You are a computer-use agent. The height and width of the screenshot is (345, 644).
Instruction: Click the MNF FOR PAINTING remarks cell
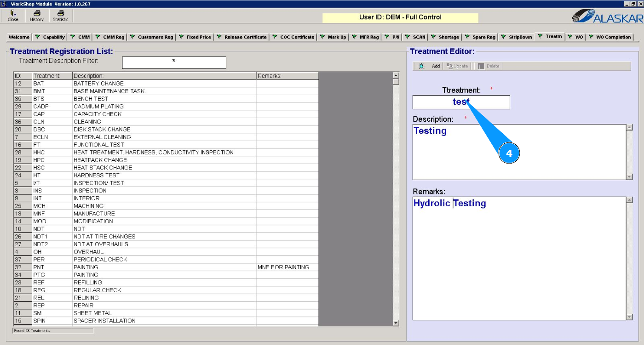(287, 267)
